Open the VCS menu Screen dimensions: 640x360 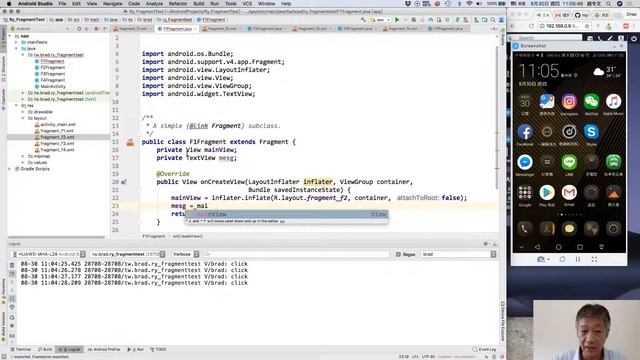point(247,4)
